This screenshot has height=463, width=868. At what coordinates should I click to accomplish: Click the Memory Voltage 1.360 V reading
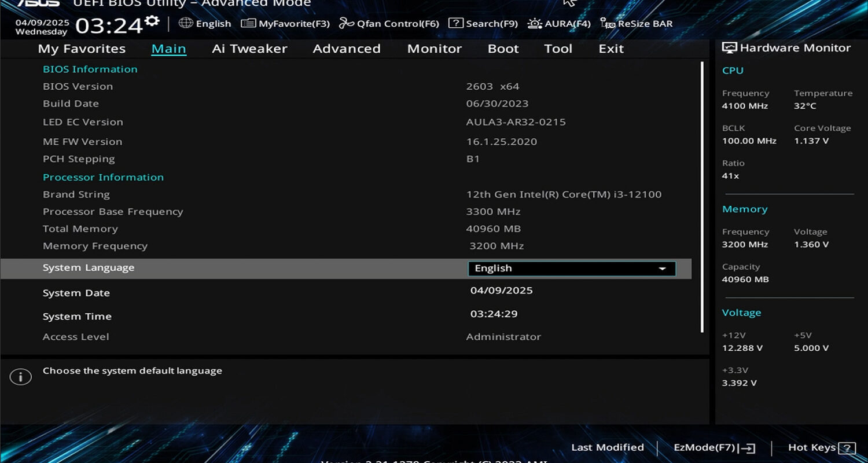point(811,244)
